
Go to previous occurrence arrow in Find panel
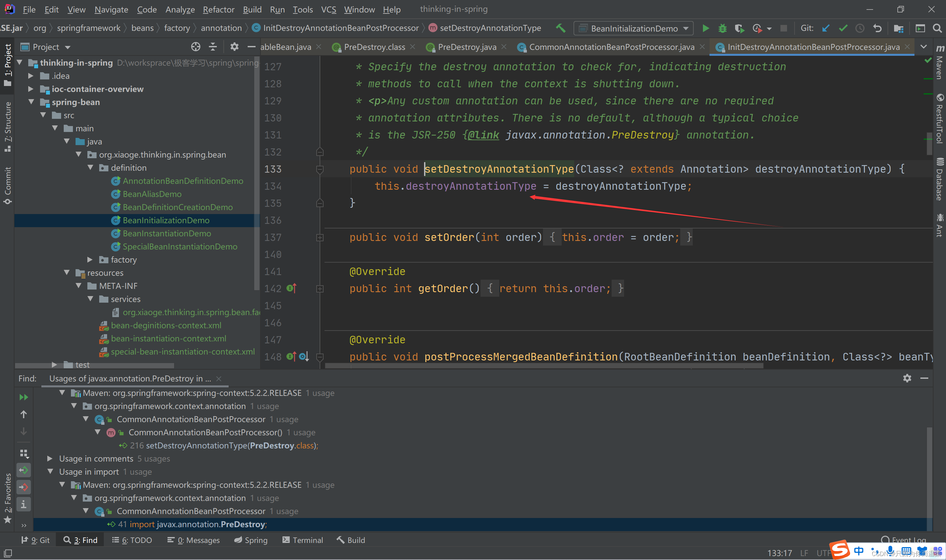[23, 414]
